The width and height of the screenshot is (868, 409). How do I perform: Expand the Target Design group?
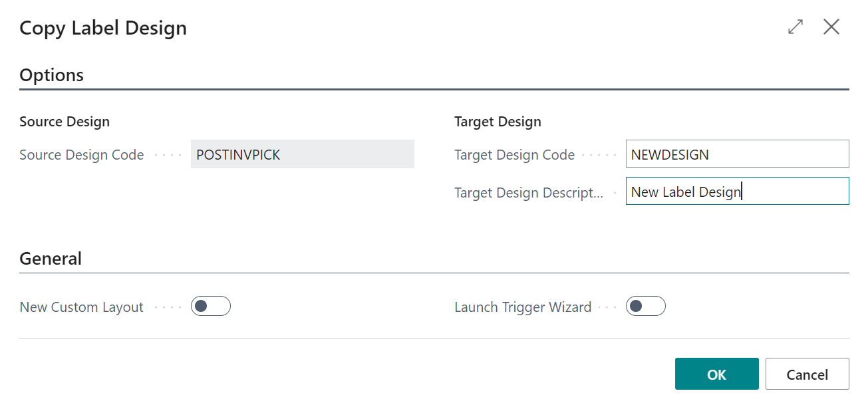498,121
